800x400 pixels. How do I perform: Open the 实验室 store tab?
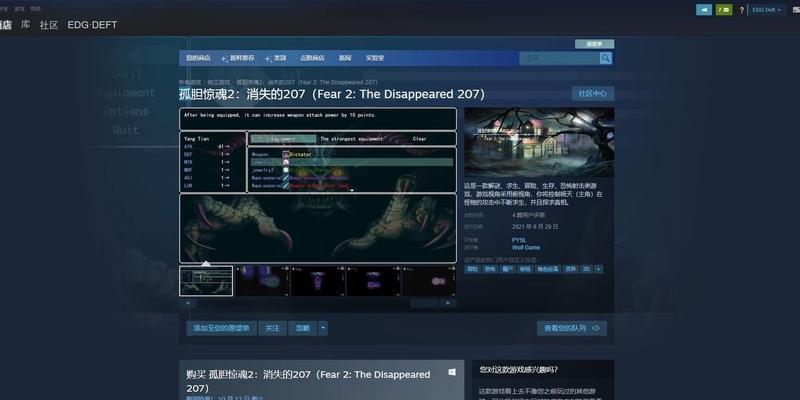coord(375,58)
